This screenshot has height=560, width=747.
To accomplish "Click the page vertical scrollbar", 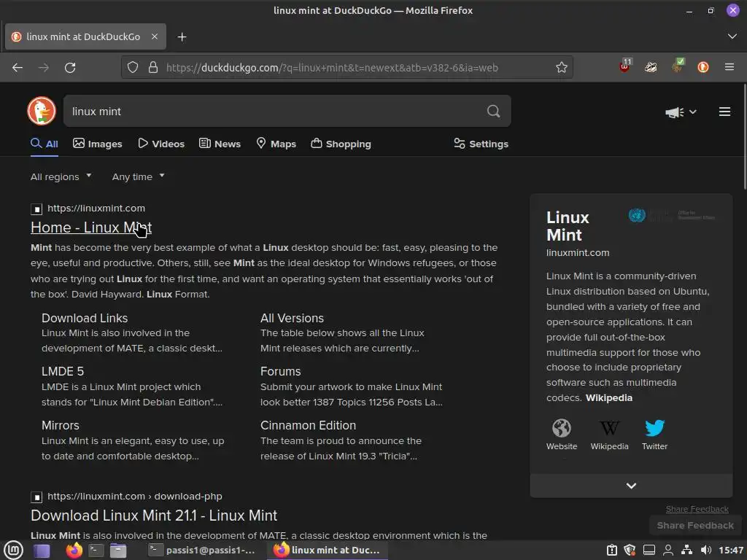I will pyautogui.click(x=745, y=137).
